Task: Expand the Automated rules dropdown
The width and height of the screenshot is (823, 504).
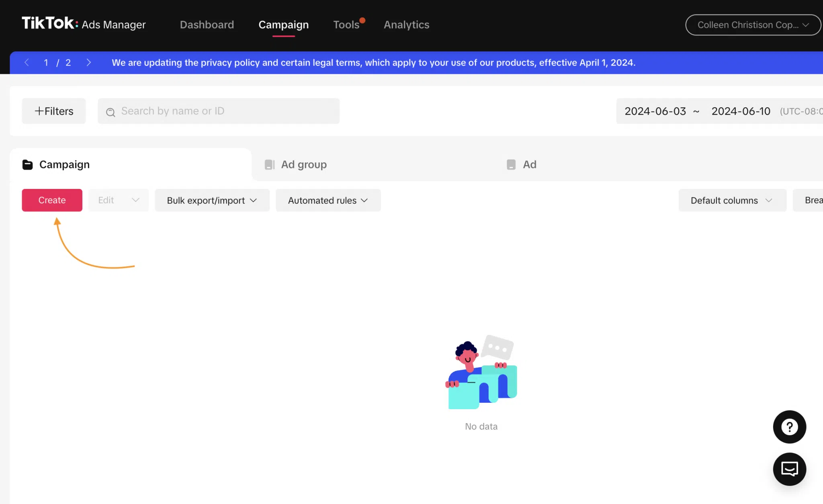Action: click(x=328, y=200)
